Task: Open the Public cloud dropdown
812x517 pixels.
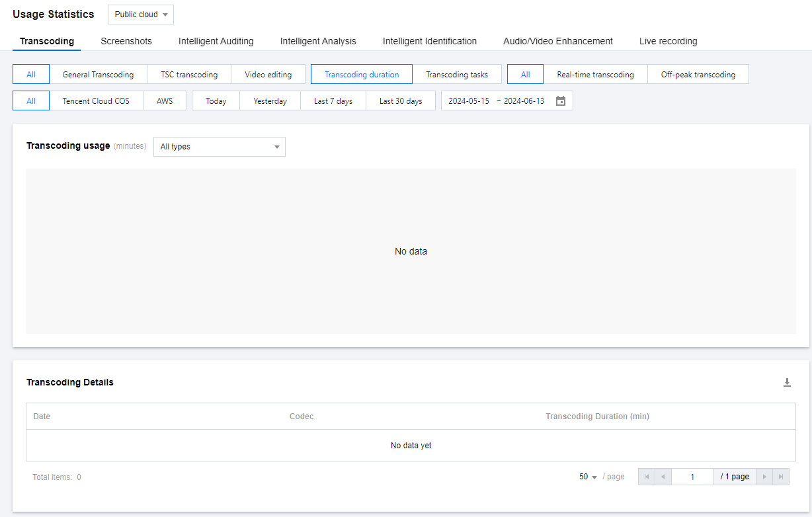Action: click(x=141, y=15)
